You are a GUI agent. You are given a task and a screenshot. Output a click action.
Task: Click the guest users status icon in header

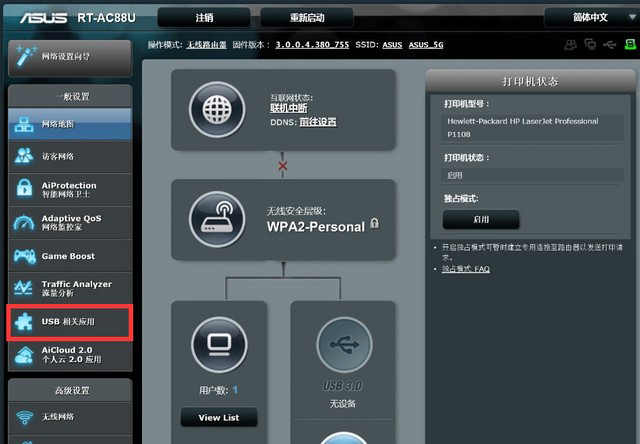coord(570,44)
